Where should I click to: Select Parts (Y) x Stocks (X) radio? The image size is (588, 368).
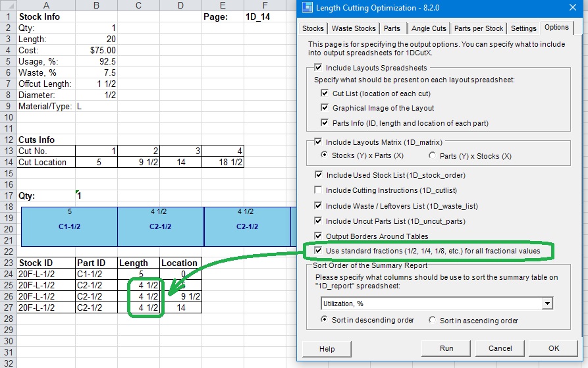pos(433,155)
